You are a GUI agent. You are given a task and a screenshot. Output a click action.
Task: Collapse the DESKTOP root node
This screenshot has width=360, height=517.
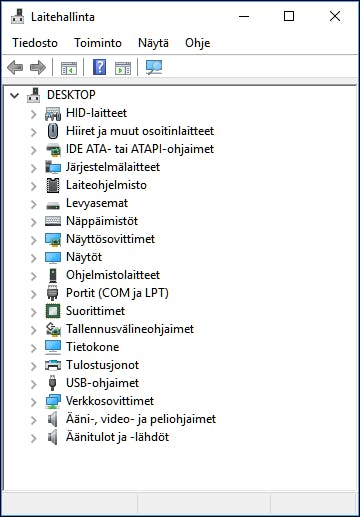tap(15, 96)
